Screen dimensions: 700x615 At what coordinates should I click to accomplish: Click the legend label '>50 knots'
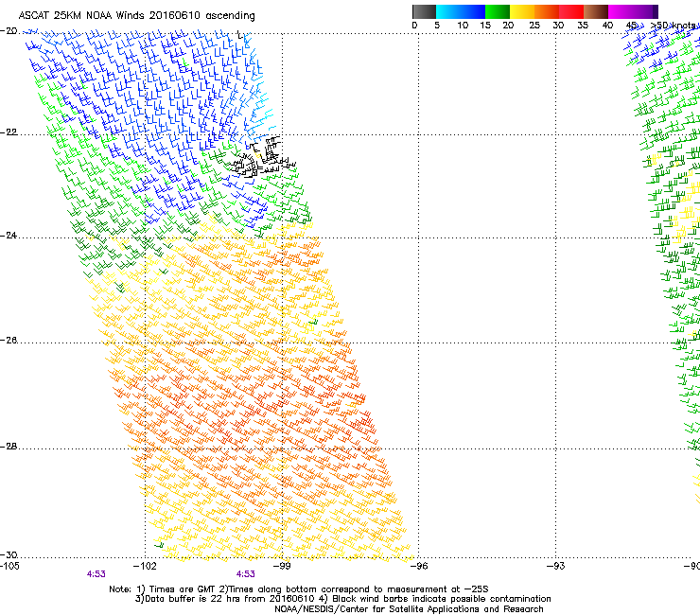click(673, 26)
